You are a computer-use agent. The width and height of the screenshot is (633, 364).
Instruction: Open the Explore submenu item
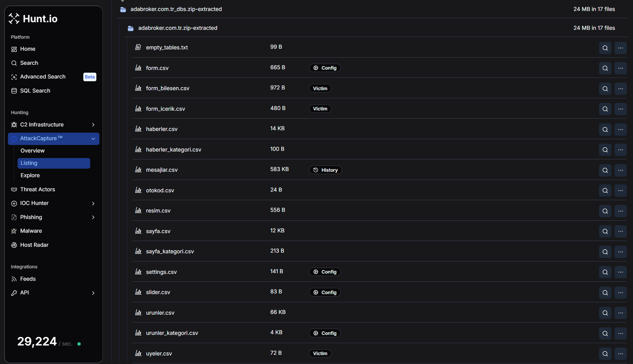(x=30, y=175)
